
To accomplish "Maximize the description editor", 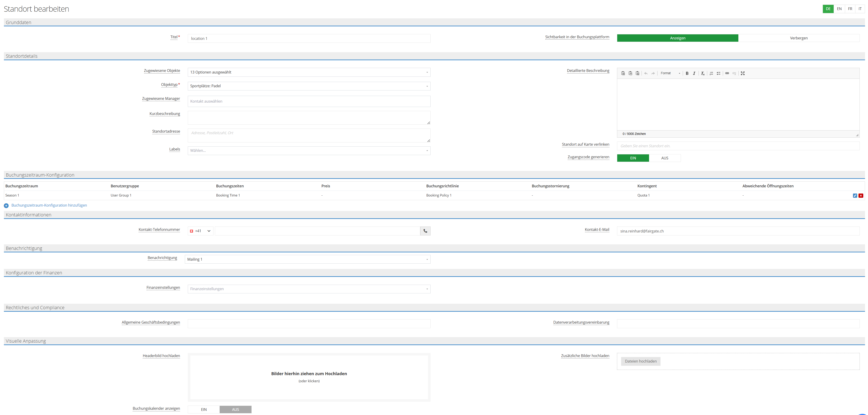I will 743,74.
